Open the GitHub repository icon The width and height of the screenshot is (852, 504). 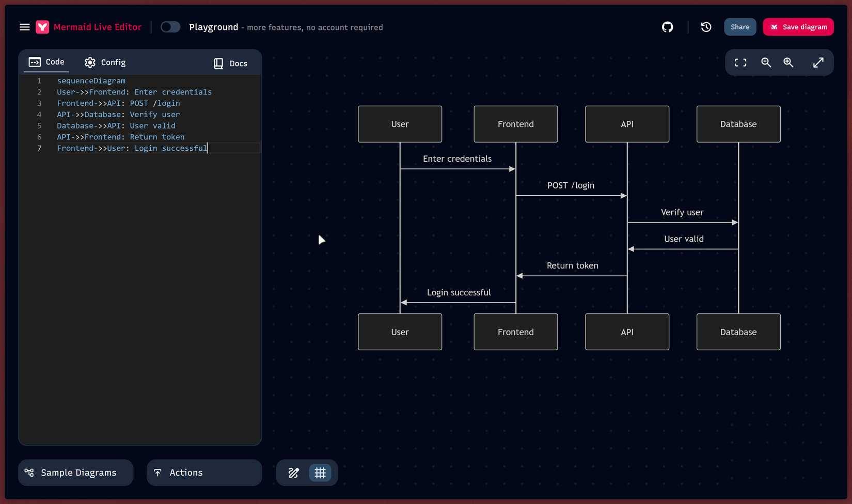point(667,27)
